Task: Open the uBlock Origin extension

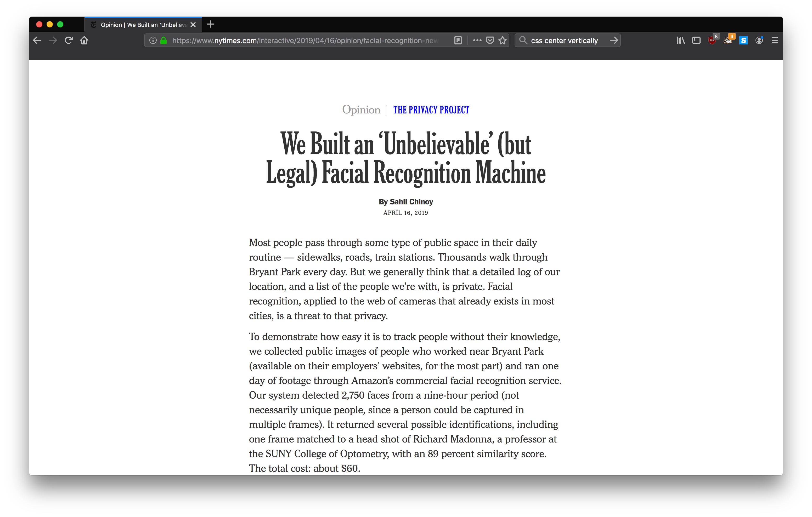Action: click(712, 41)
